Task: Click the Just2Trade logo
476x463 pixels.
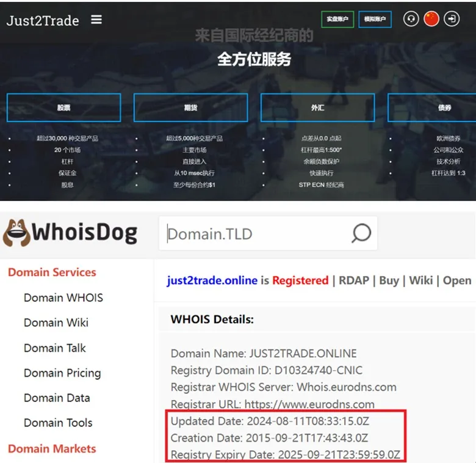Action: click(x=43, y=21)
